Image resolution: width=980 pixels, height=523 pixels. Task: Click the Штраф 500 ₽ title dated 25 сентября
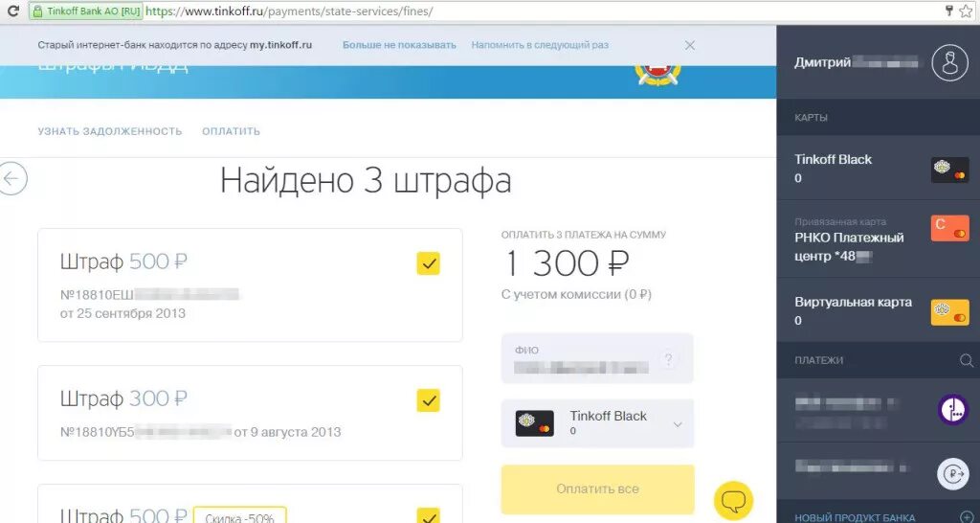[x=123, y=261]
